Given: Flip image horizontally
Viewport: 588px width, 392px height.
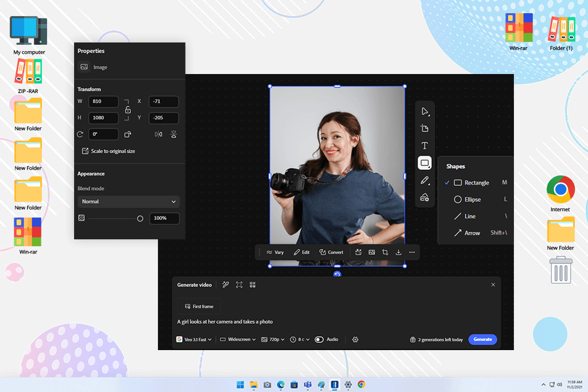Looking at the screenshot, I should click(158, 134).
